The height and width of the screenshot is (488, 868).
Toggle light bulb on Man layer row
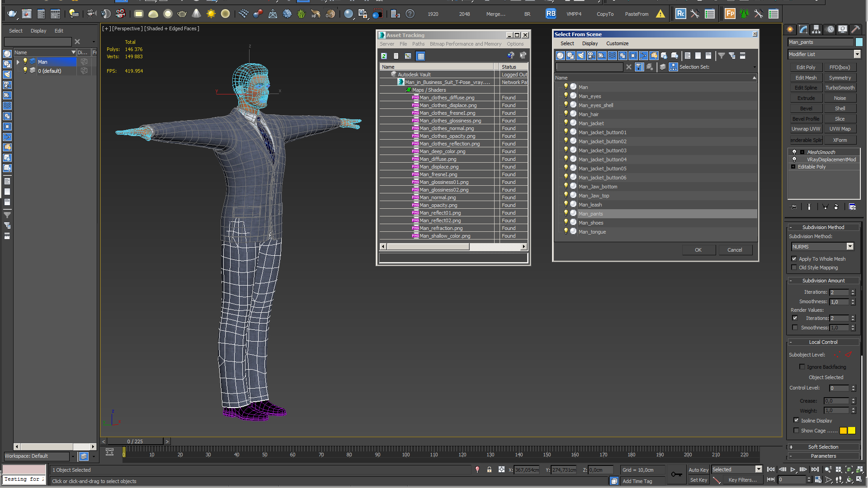[x=25, y=61]
